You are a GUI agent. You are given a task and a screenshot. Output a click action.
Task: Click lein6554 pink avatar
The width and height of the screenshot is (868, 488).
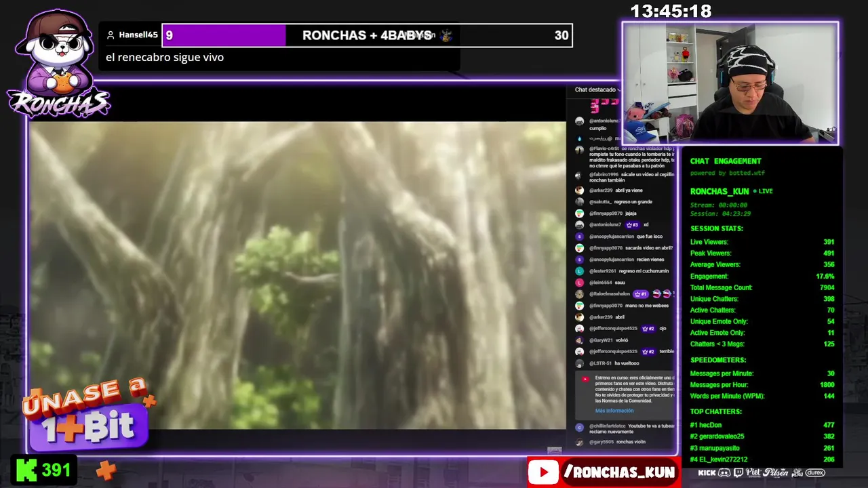coord(579,283)
